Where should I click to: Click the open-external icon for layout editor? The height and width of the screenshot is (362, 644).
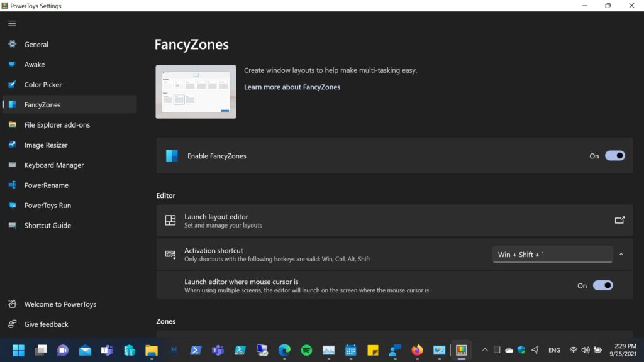(x=619, y=220)
